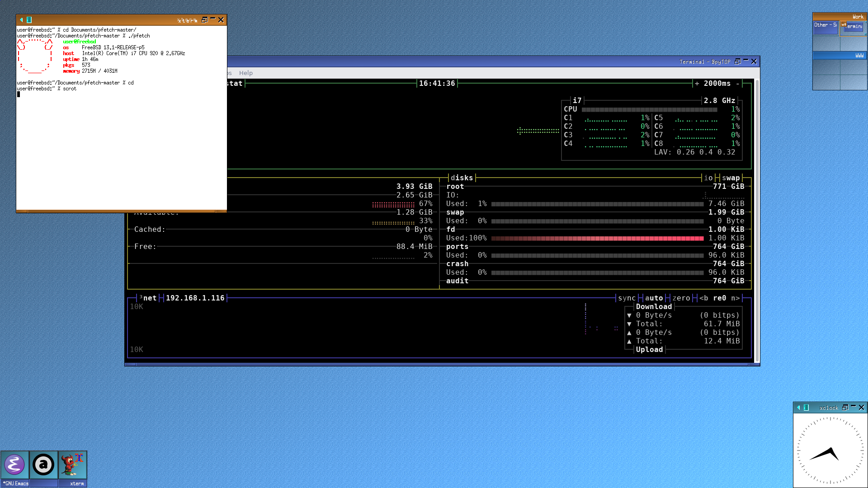This screenshot has width=868, height=488.
Task: Open the xterm daemon icon in icon box
Action: 72,465
